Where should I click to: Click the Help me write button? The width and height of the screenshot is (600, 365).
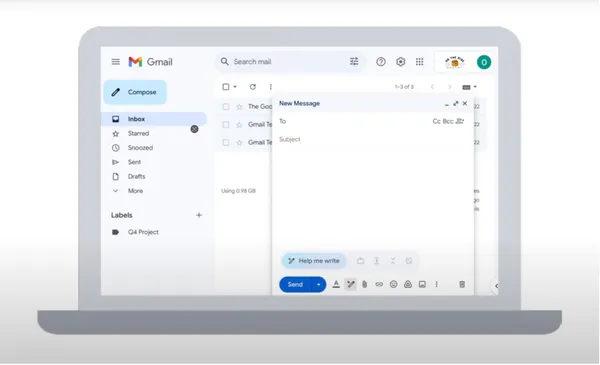tap(314, 261)
